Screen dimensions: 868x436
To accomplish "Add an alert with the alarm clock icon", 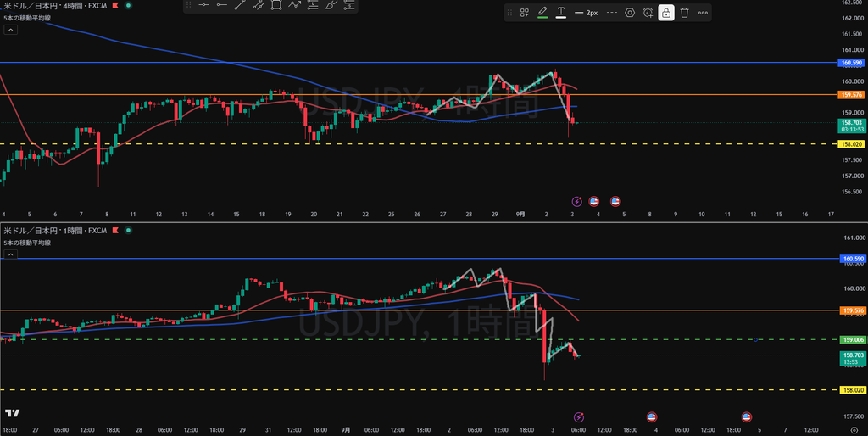I will (648, 13).
